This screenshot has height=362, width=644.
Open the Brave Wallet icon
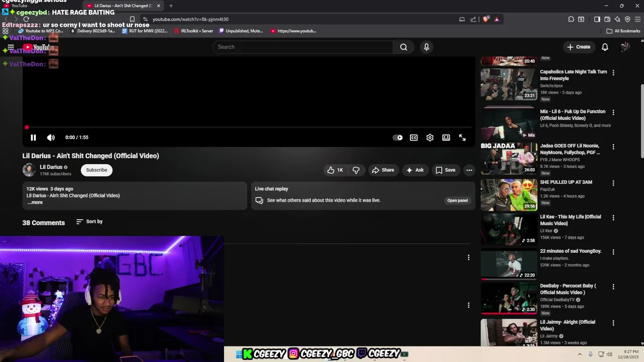607,19
